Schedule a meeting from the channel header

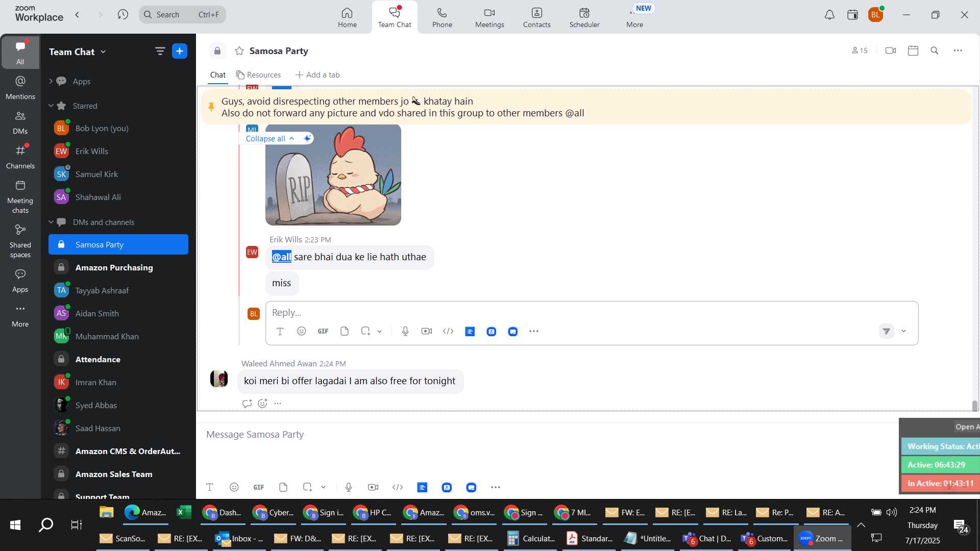pyautogui.click(x=913, y=51)
